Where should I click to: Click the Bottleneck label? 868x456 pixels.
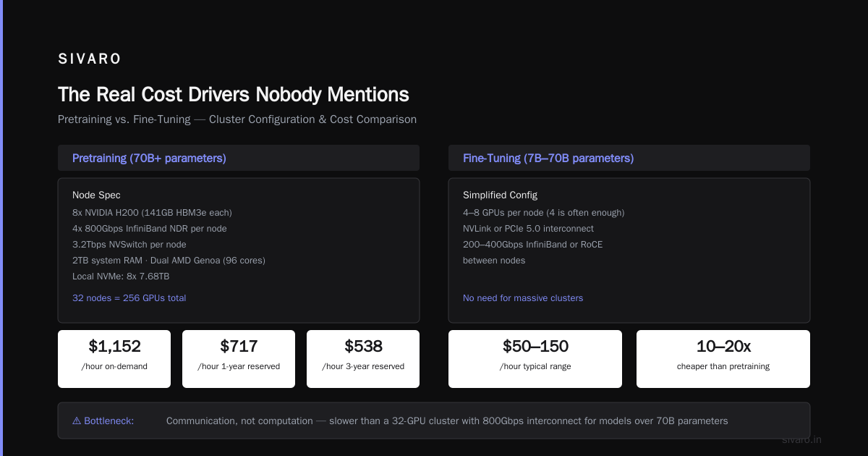tap(109, 421)
